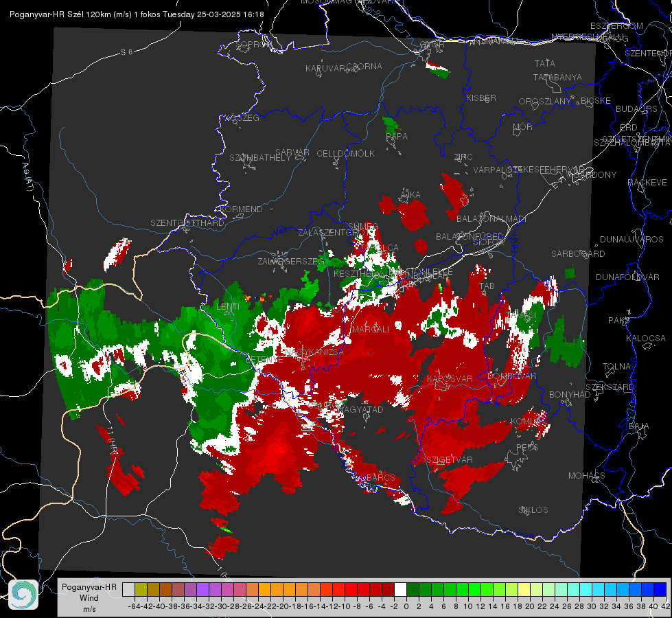Select the BARCS town label

click(380, 477)
